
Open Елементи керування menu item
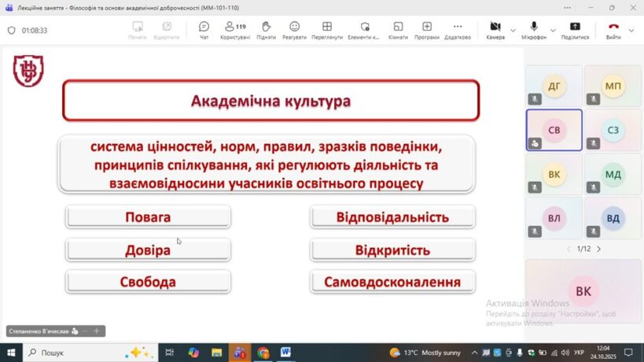(364, 30)
